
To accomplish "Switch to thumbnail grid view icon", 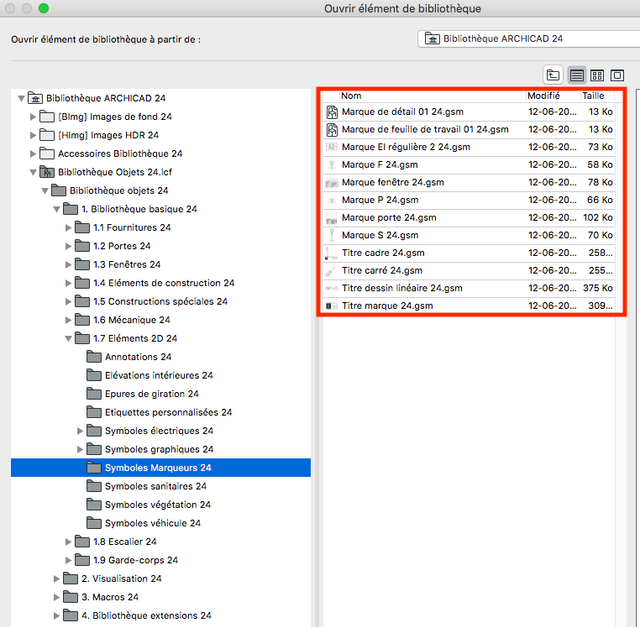I will (x=597, y=75).
